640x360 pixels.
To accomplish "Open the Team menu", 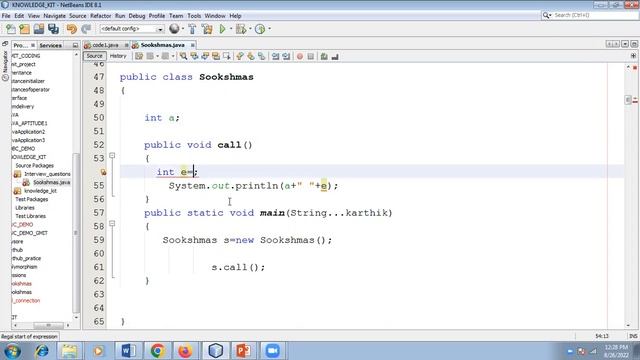I will pyautogui.click(x=176, y=16).
